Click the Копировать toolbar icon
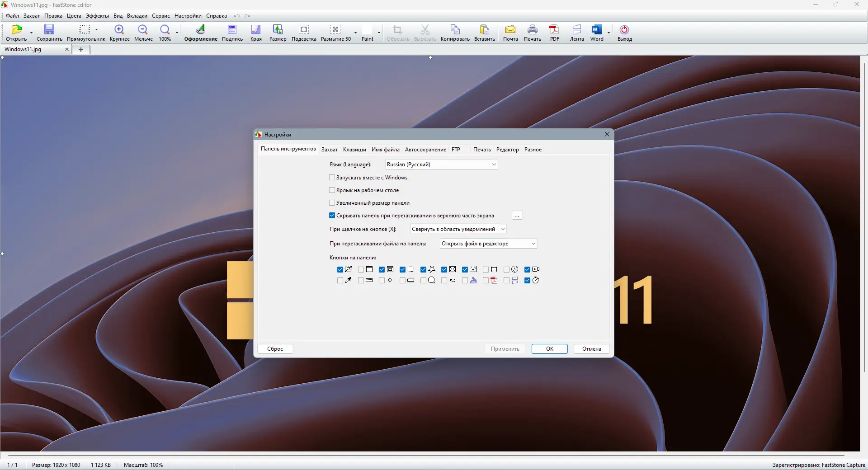Viewport: 868px width, 470px height. click(455, 33)
